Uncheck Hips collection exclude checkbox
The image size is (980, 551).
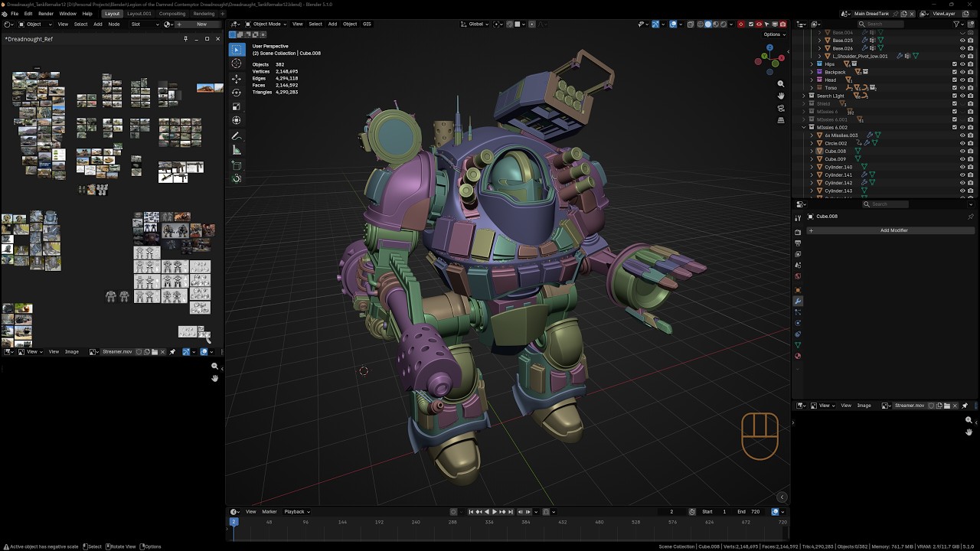(955, 64)
